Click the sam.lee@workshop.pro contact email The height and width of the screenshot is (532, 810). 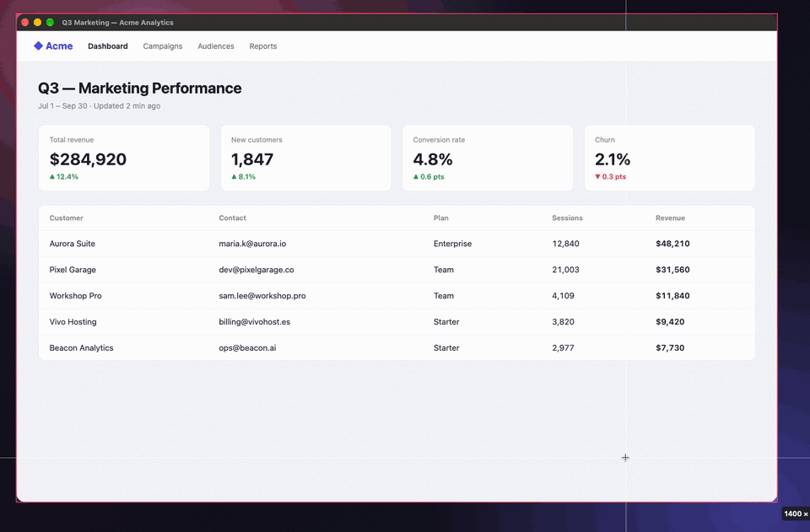click(262, 296)
